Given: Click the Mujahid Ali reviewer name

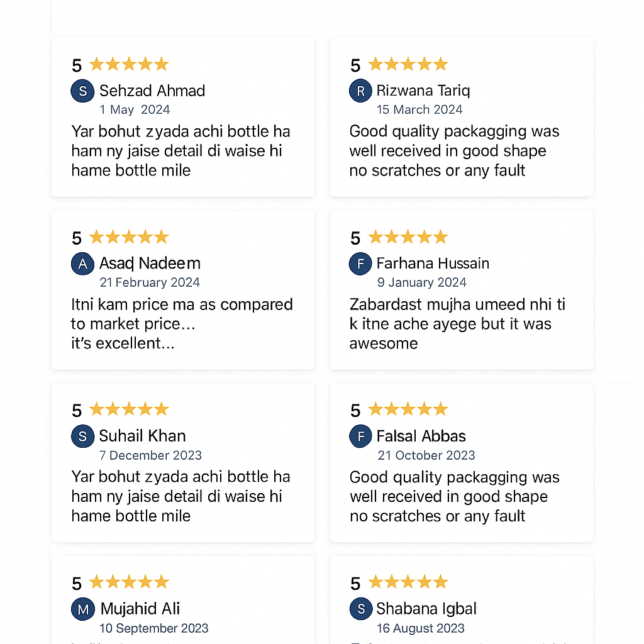Looking at the screenshot, I should (x=140, y=609).
